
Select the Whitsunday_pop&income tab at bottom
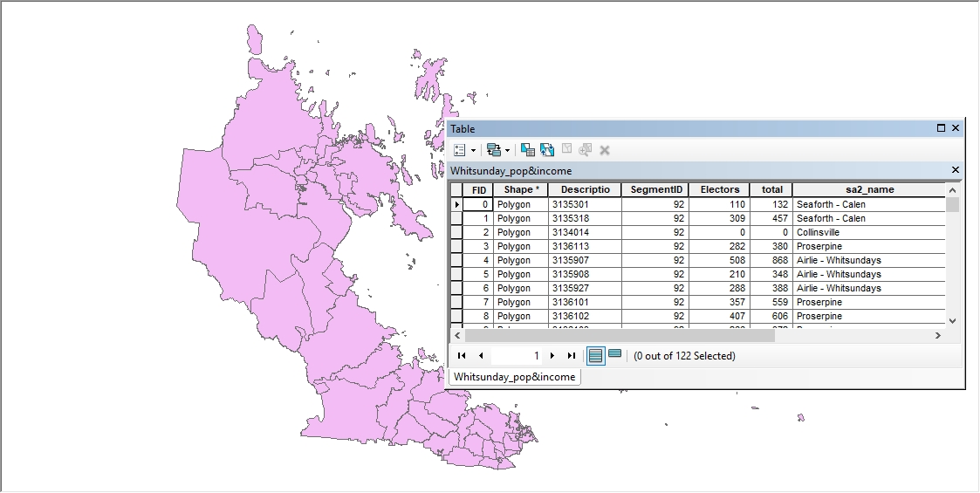(514, 377)
